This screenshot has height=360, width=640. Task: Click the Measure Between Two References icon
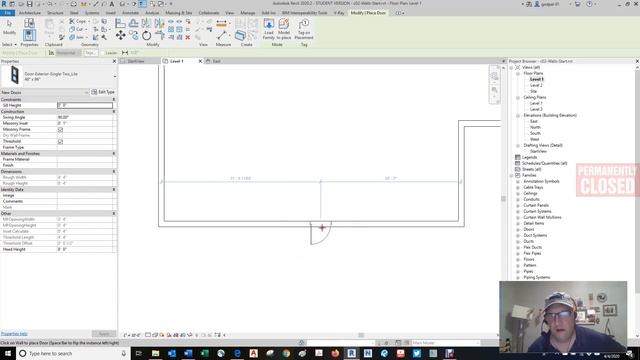[222, 36]
